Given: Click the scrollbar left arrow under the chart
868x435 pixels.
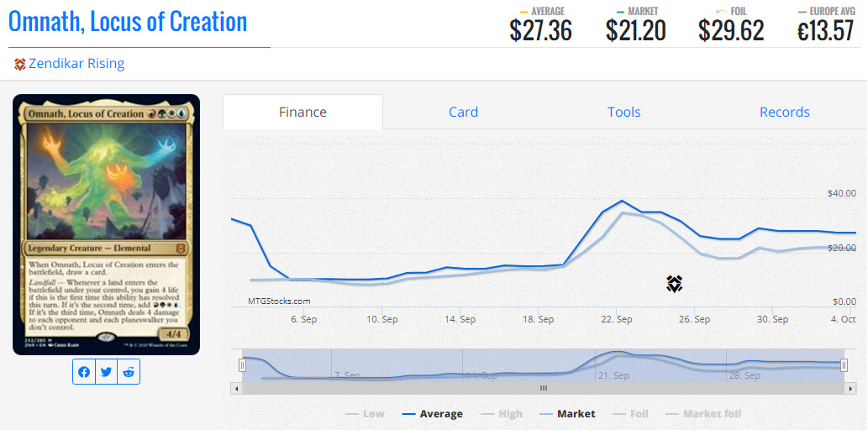Looking at the screenshot, I should pos(237,388).
